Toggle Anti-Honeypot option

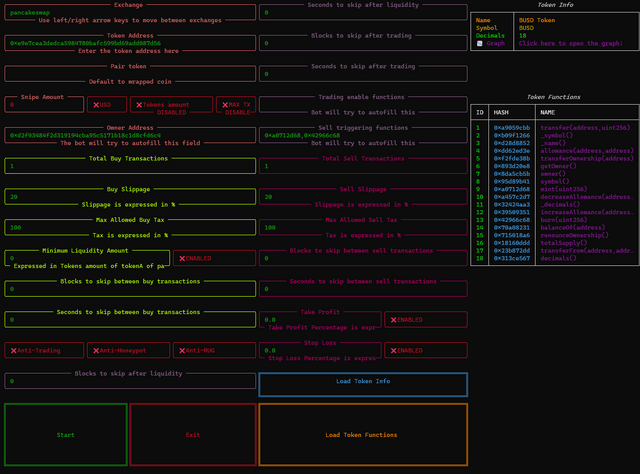[128, 350]
